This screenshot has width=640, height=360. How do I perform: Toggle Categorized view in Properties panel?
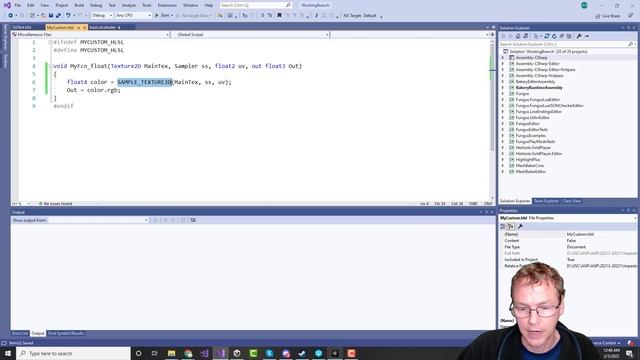pos(503,227)
